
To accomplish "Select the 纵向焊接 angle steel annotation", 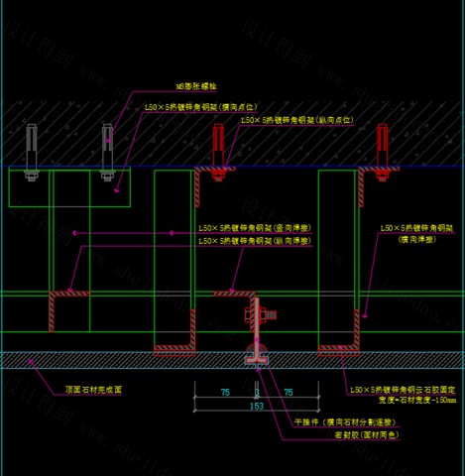I will point(255,241).
